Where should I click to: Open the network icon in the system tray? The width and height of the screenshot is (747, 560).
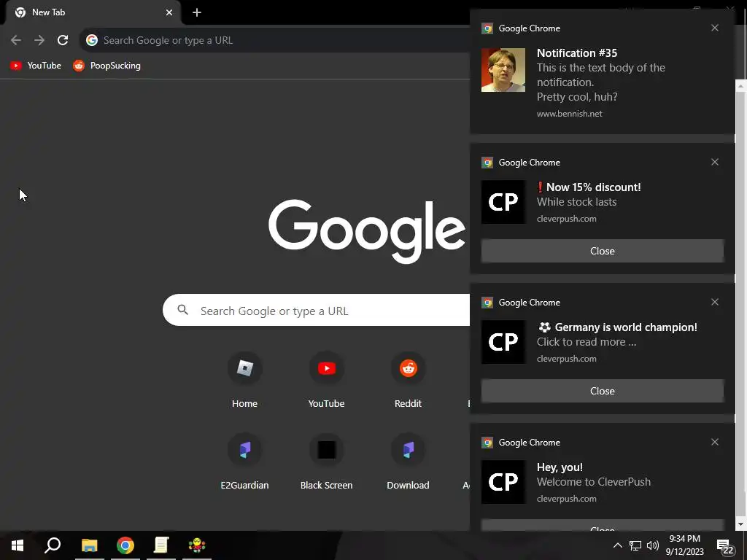[635, 545]
